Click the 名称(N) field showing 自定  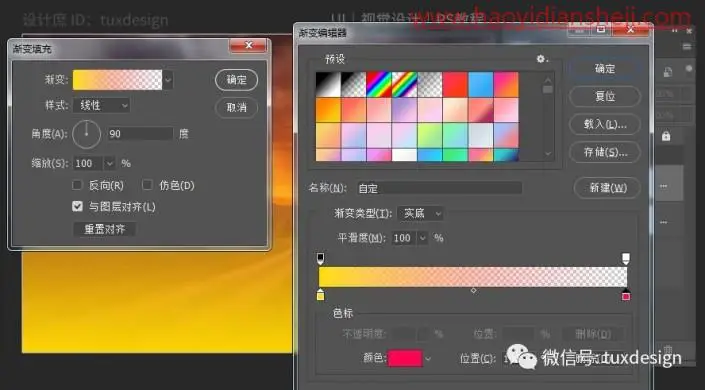click(x=439, y=188)
